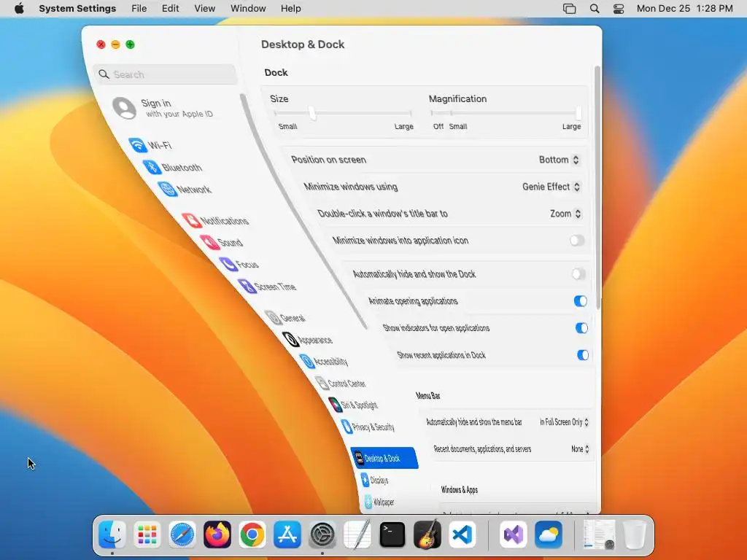Image resolution: width=747 pixels, height=560 pixels.
Task: Open Minimize windows using Genie Effect dropdown
Action: 551,187
